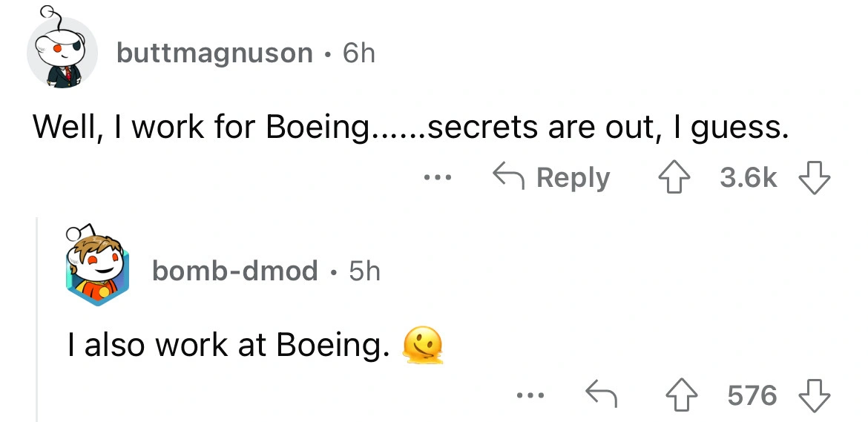Open more options for bomb-dmod's reply

532,395
